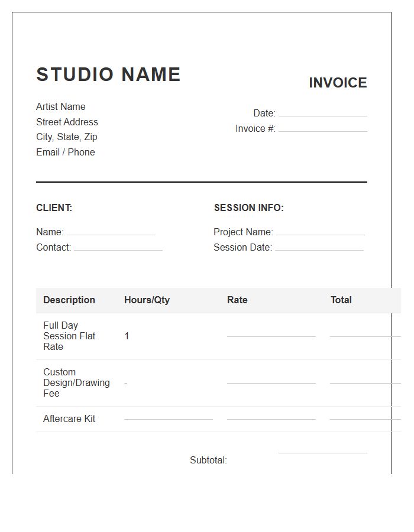Screen dimensions: 414x532
Task: Click Rate blank for Full Day Session
Action: pos(271,333)
